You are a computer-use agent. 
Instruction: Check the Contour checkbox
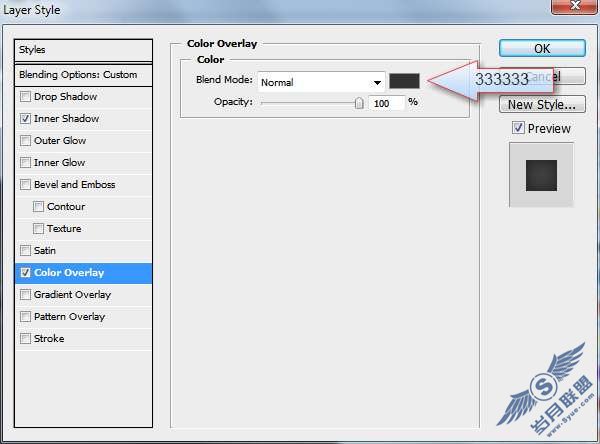pyautogui.click(x=38, y=207)
